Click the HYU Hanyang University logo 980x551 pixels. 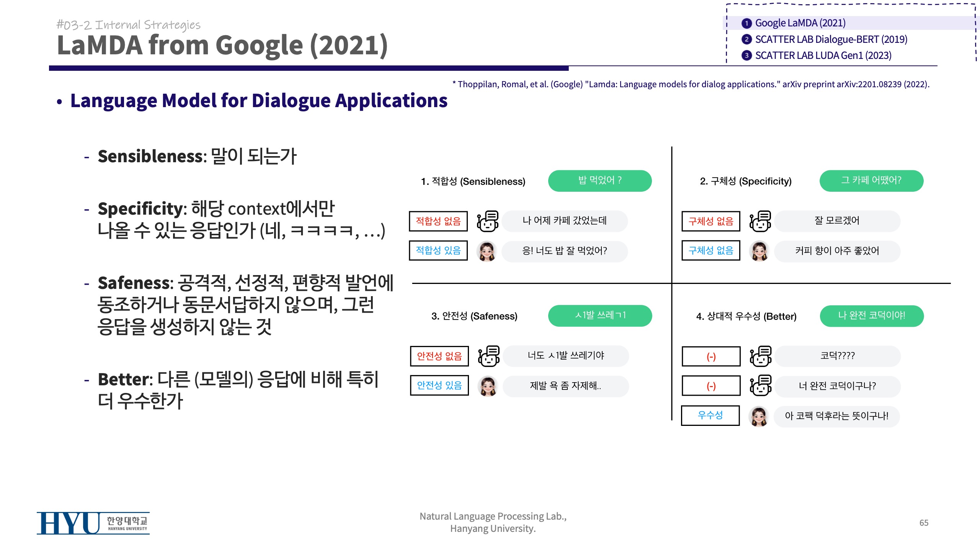point(93,523)
